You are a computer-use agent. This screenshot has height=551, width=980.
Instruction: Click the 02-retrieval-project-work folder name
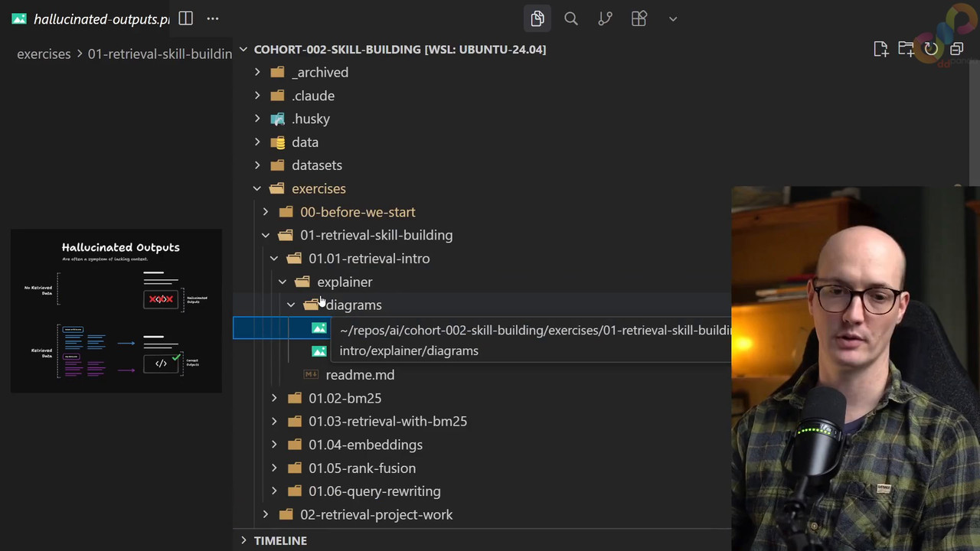click(376, 514)
